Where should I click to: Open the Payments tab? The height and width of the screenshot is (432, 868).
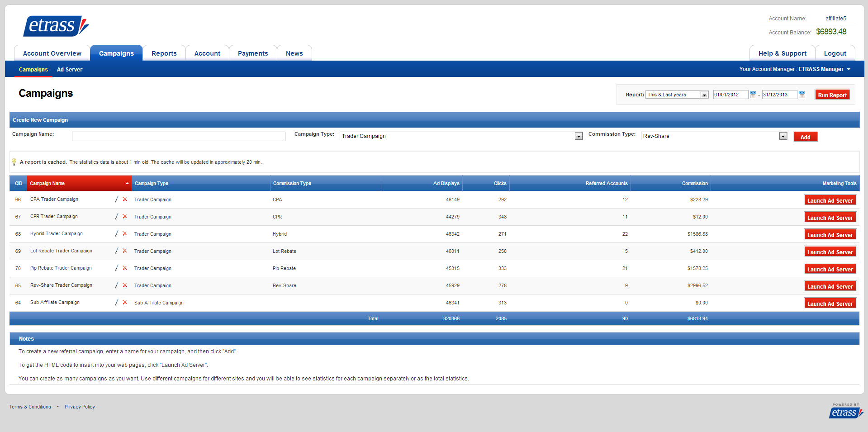pos(253,53)
